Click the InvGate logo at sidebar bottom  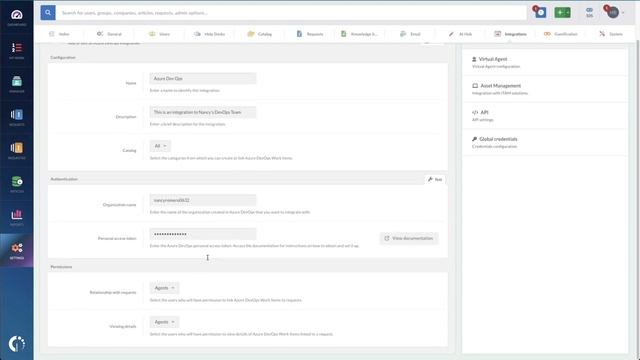point(17,344)
